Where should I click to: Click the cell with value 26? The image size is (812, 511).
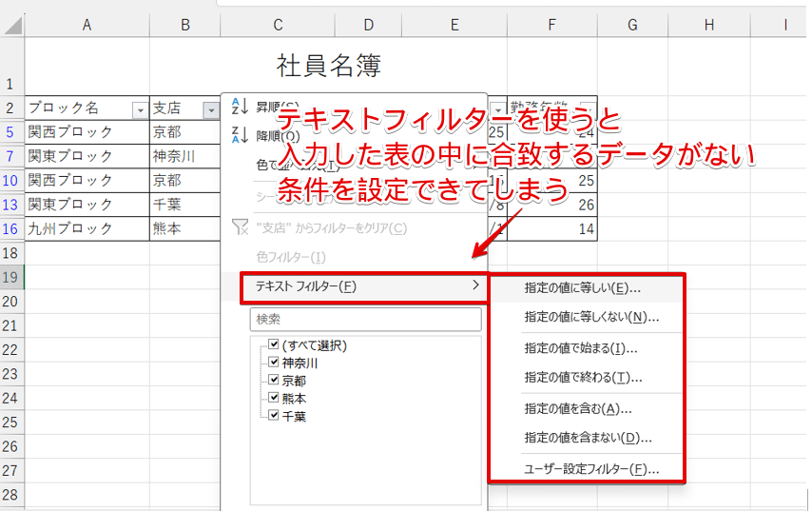(552, 205)
